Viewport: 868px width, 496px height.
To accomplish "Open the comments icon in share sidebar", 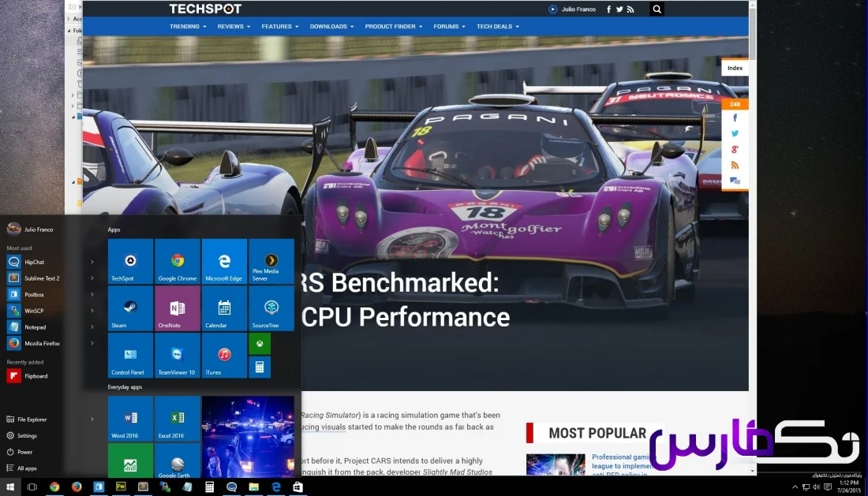I will coord(735,181).
